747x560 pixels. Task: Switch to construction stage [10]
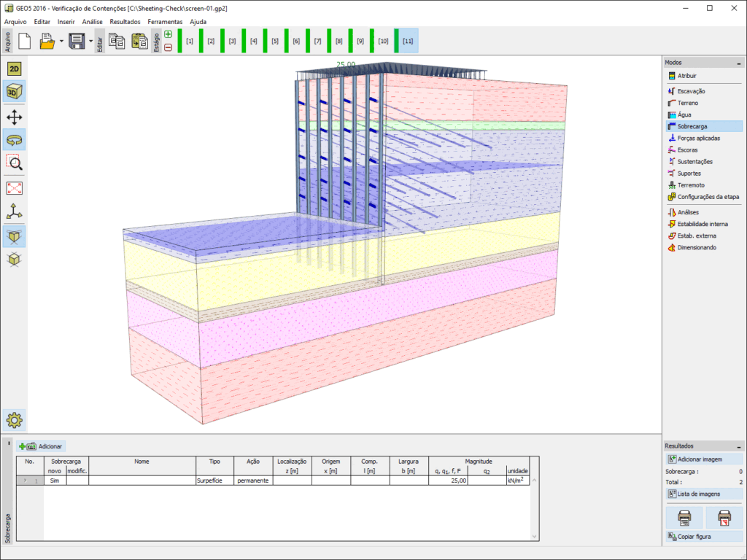379,41
